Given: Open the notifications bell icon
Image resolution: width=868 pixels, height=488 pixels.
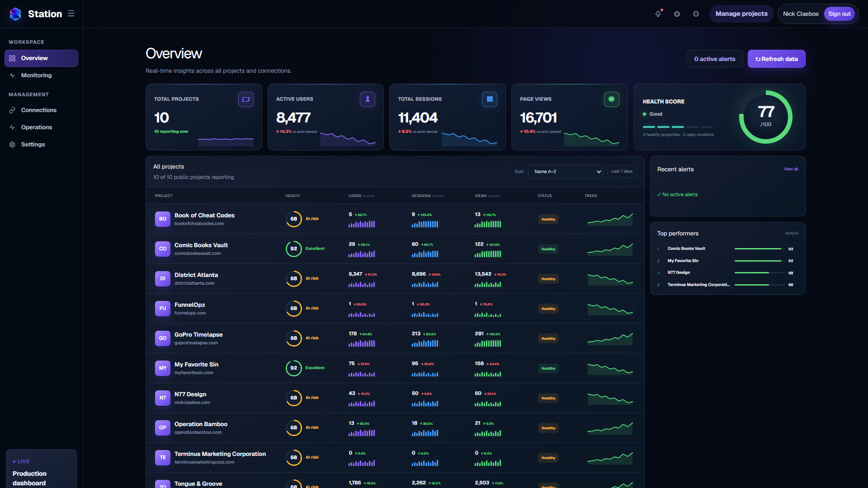Looking at the screenshot, I should (658, 14).
